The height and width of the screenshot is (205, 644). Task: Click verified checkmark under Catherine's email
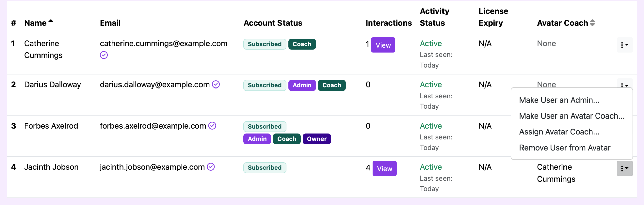104,55
